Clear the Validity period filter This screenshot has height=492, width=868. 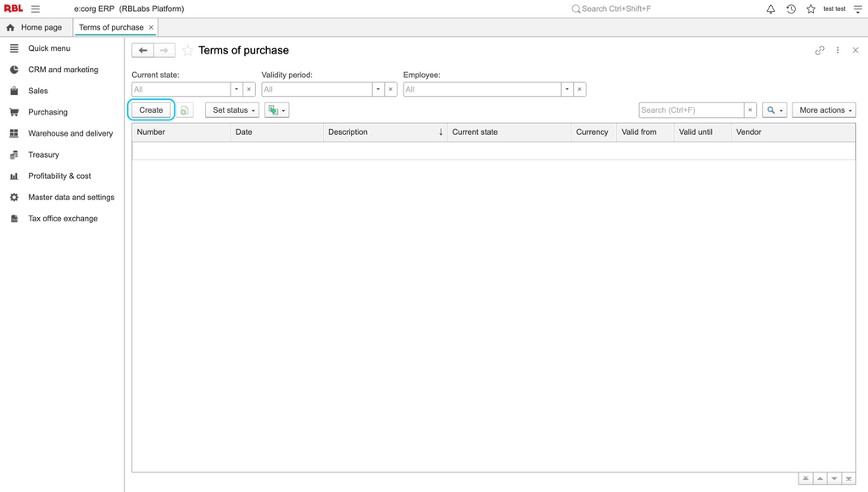click(x=391, y=89)
